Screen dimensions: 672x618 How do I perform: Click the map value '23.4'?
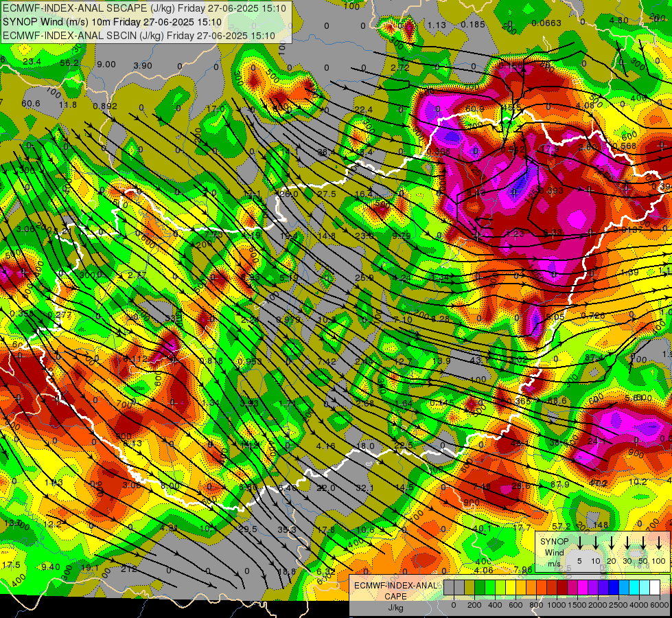tap(32, 62)
